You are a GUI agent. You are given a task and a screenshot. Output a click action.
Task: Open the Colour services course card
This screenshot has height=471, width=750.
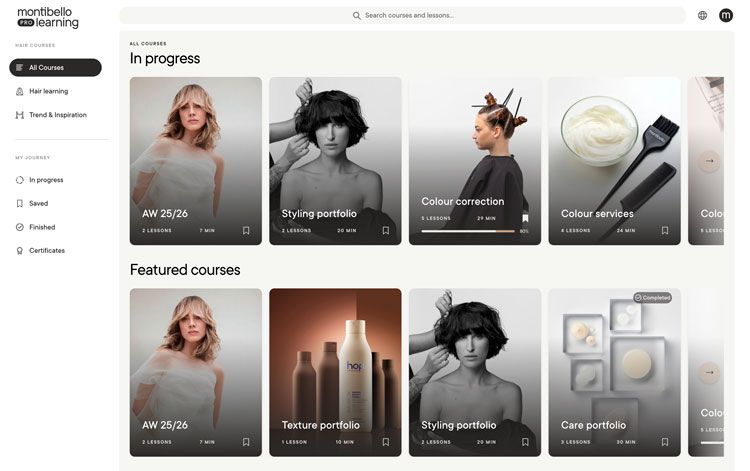tap(615, 161)
